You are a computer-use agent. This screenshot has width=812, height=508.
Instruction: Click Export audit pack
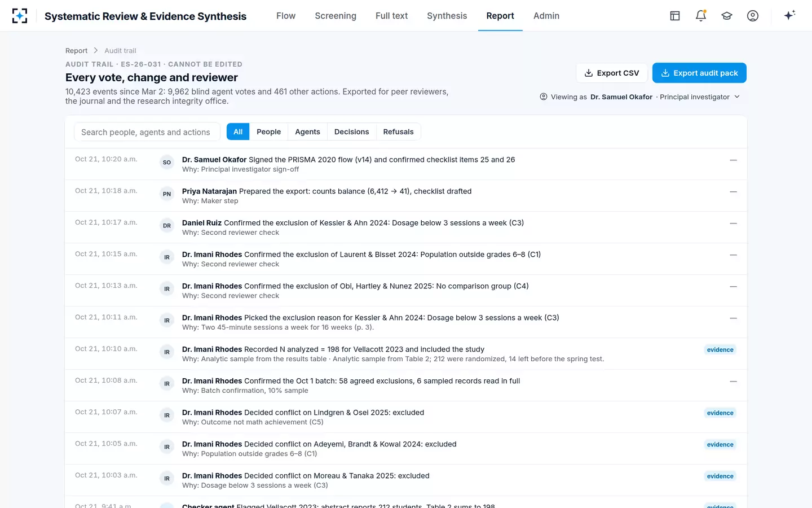[699, 73]
